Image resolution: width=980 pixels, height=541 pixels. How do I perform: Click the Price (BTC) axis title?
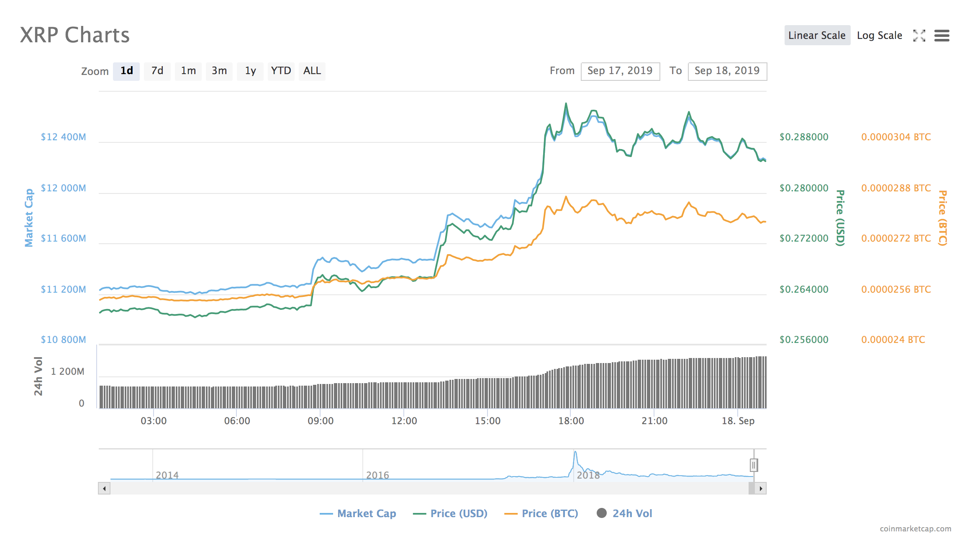pos(942,218)
